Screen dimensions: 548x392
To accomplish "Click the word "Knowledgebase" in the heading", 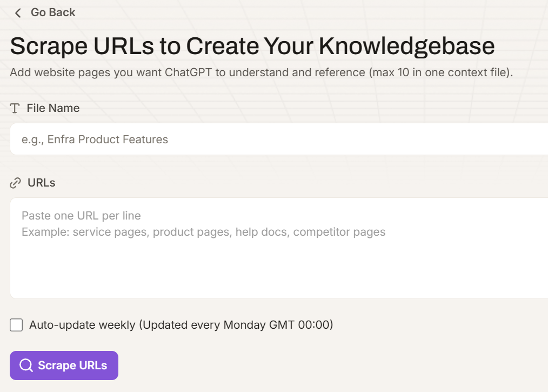I will tap(406, 46).
